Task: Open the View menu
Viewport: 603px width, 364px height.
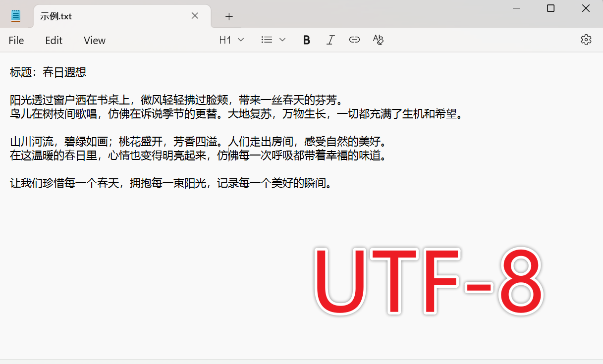Action: coord(94,40)
